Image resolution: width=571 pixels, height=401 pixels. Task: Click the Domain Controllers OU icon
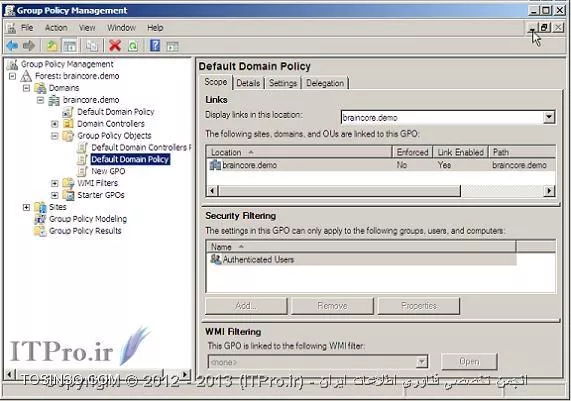(68, 124)
